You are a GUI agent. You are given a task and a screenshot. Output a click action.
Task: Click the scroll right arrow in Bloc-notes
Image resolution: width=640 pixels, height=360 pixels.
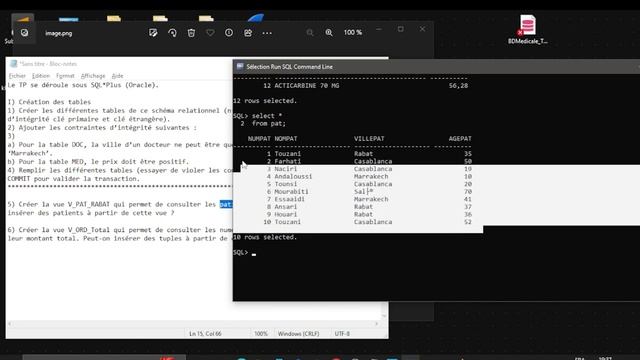[x=376, y=324]
